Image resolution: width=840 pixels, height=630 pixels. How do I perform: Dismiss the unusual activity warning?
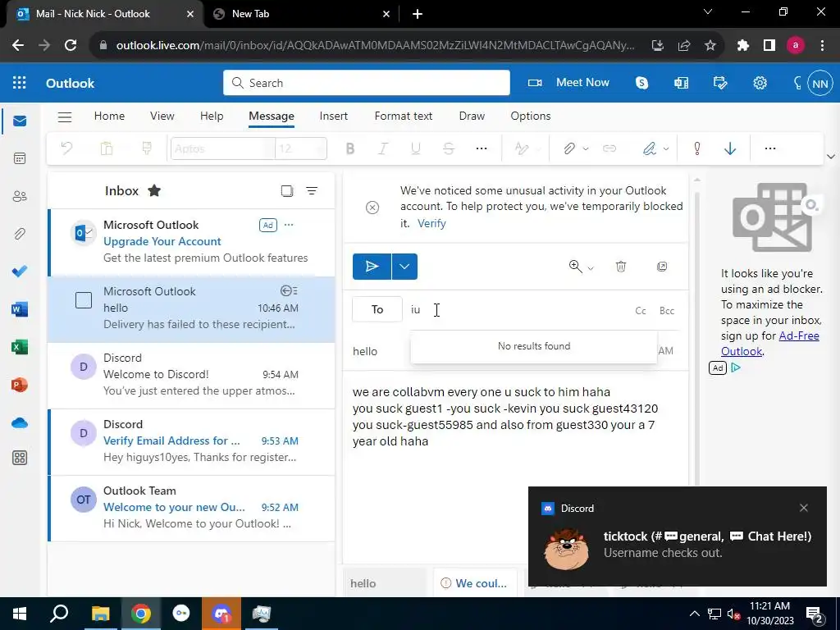372,208
